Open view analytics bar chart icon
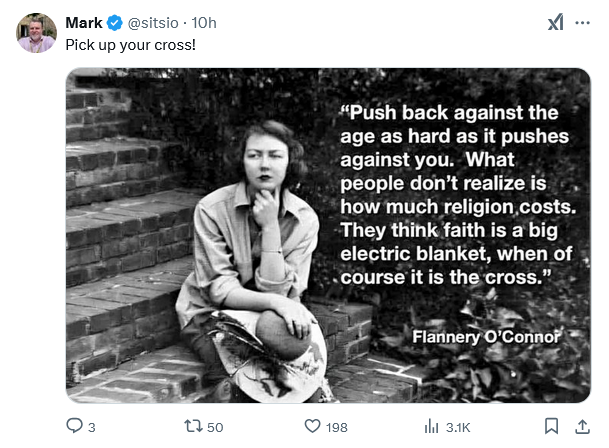 [432, 426]
